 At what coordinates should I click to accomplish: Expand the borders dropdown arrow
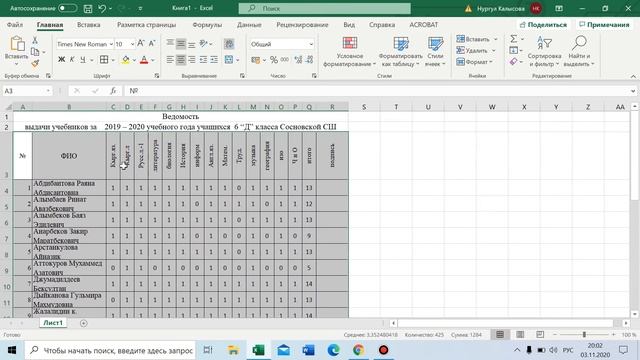113,60
